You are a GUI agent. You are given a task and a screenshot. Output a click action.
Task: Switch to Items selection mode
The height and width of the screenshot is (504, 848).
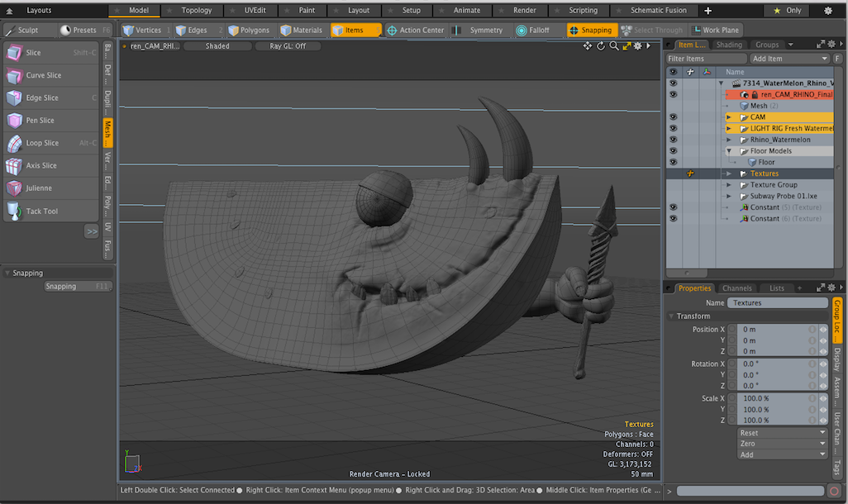(355, 31)
